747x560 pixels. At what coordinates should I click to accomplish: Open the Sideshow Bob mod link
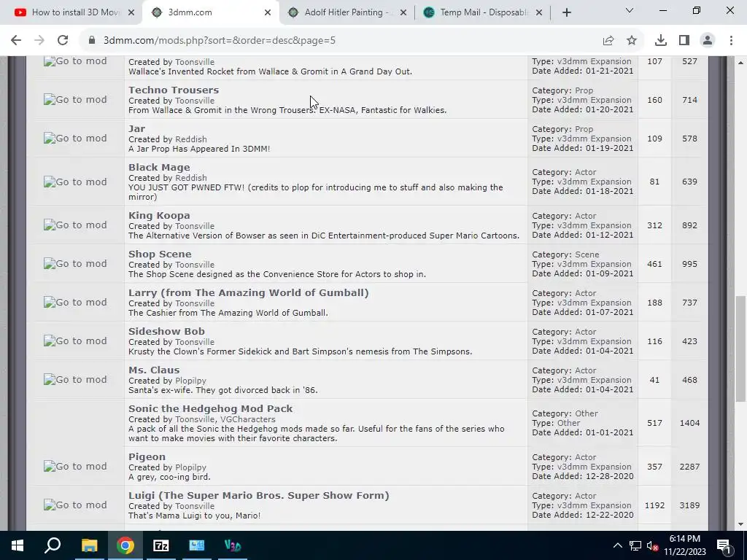point(166,331)
